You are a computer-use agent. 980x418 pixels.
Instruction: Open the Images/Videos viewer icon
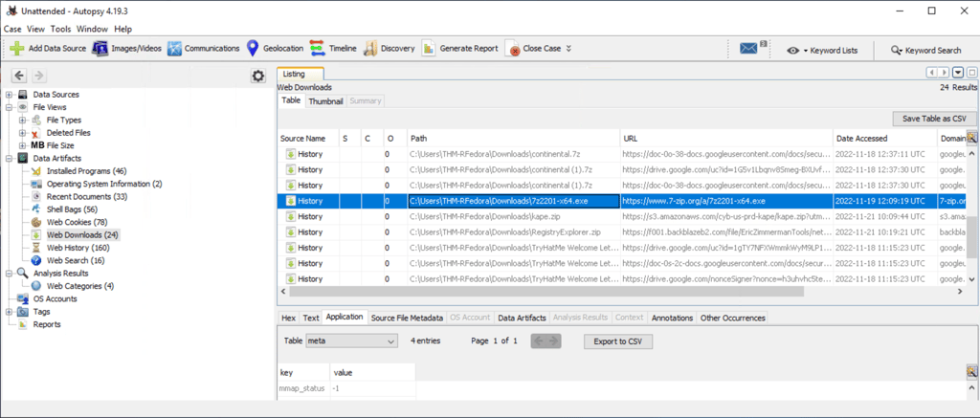(100, 48)
